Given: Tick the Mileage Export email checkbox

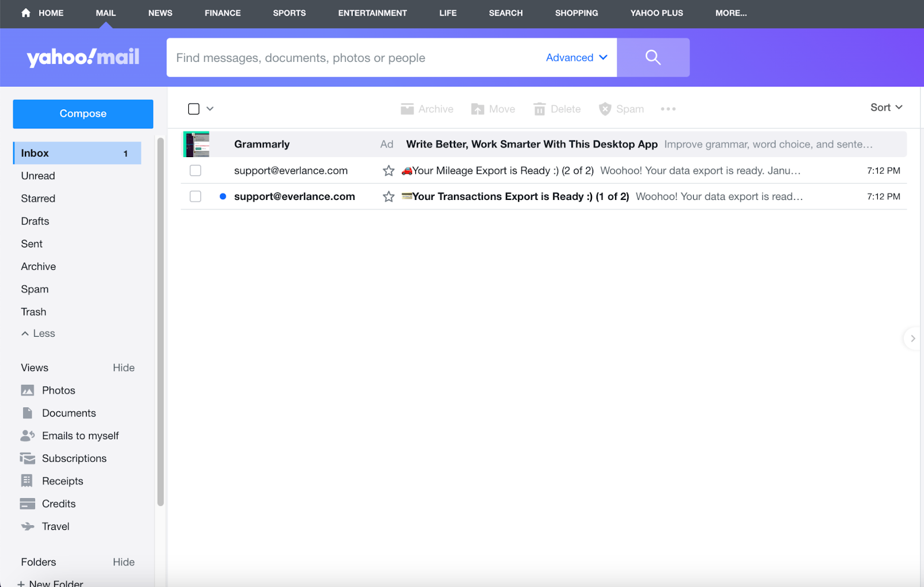Looking at the screenshot, I should point(196,171).
